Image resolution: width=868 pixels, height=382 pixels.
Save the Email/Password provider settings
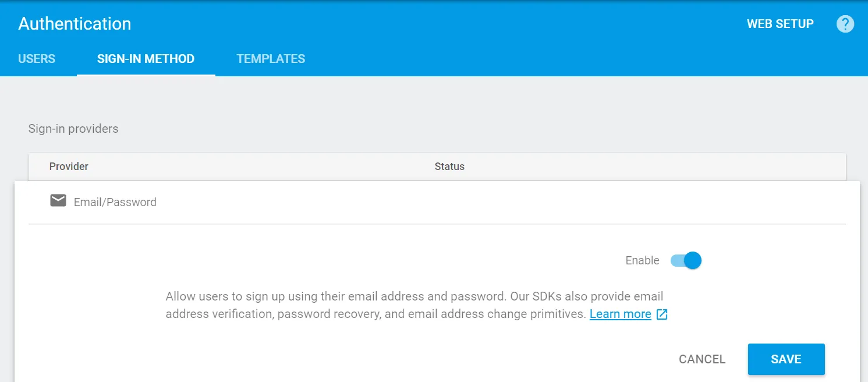[x=786, y=359]
